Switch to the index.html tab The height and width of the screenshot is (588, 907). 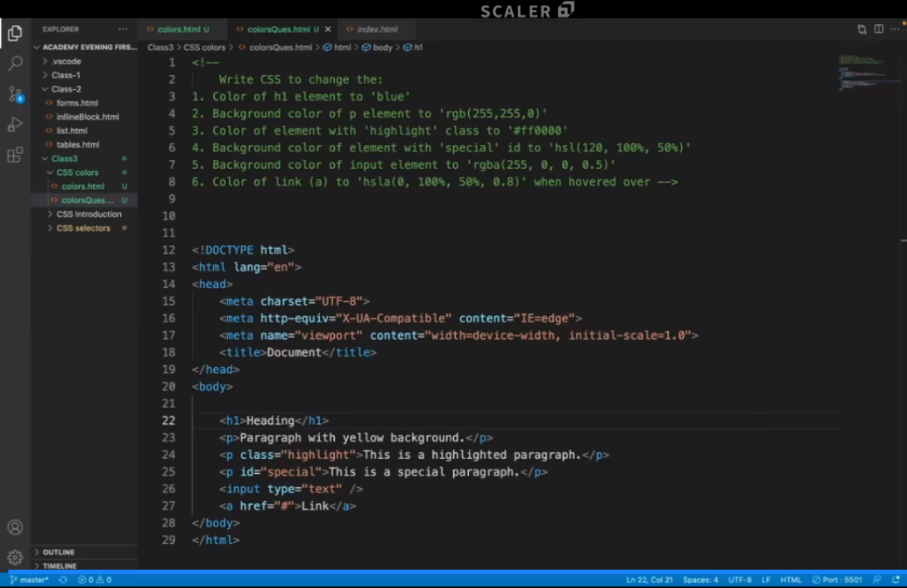[376, 29]
